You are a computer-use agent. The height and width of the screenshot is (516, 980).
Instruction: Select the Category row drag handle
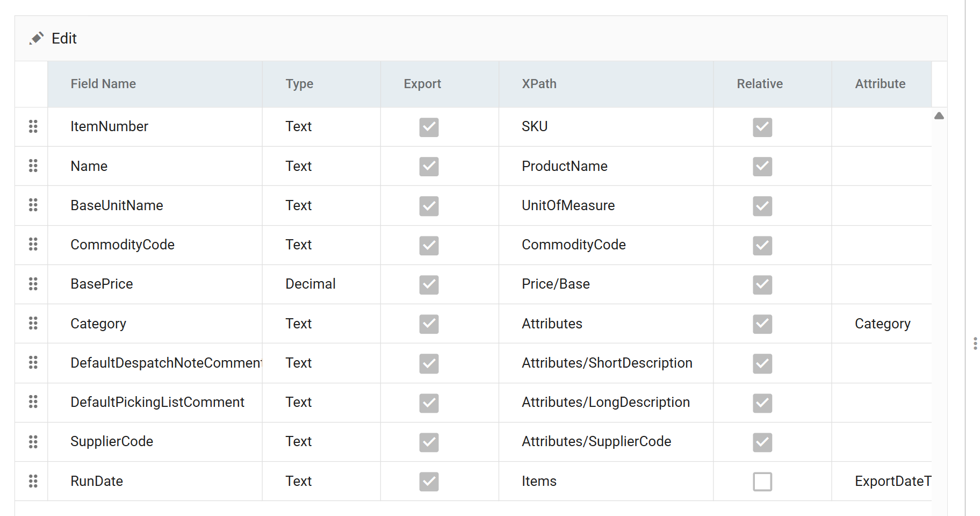point(33,323)
